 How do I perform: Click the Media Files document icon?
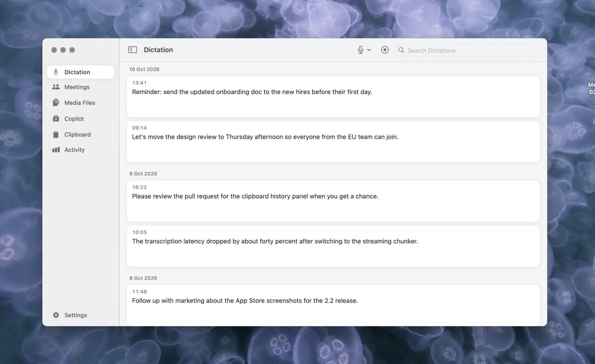56,103
